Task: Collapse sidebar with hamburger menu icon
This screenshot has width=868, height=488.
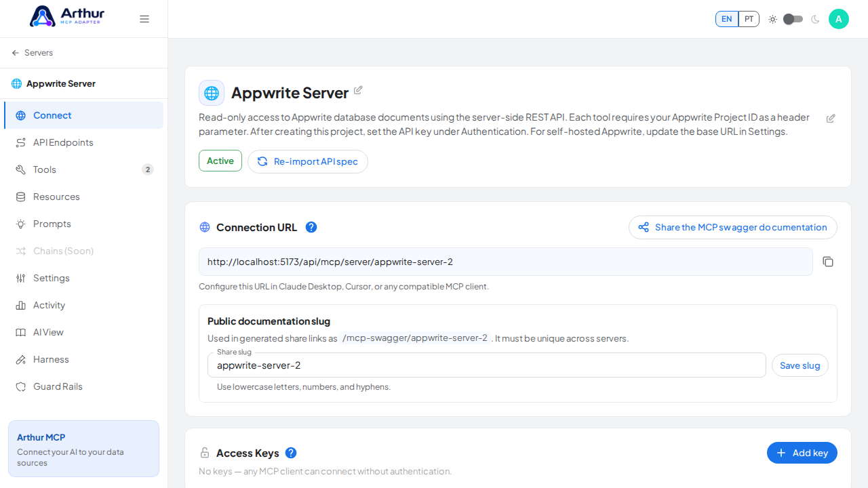Action: (x=144, y=19)
